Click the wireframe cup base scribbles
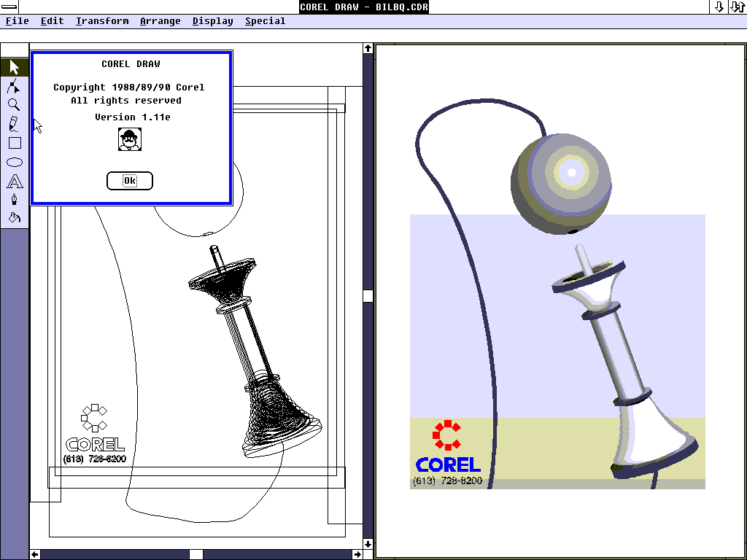 pyautogui.click(x=281, y=414)
